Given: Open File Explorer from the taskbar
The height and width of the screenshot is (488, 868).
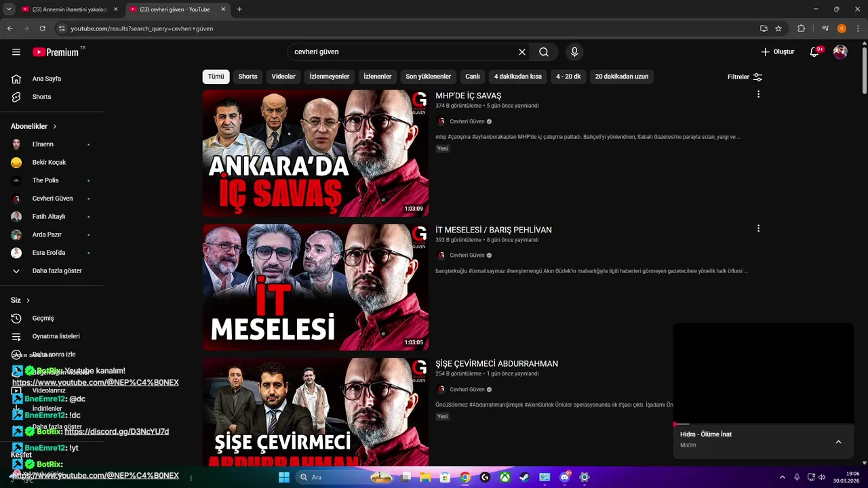Looking at the screenshot, I should (x=426, y=477).
